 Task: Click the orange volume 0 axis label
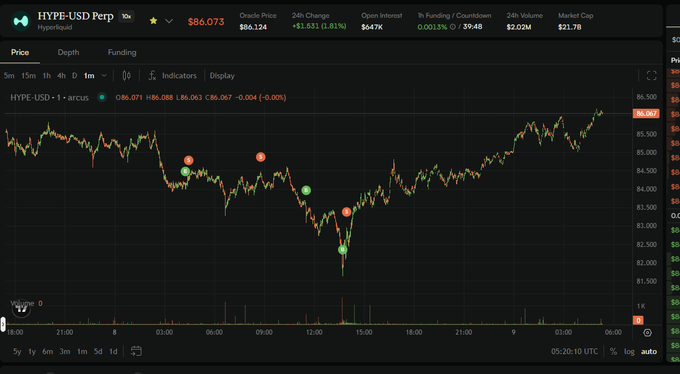point(638,320)
